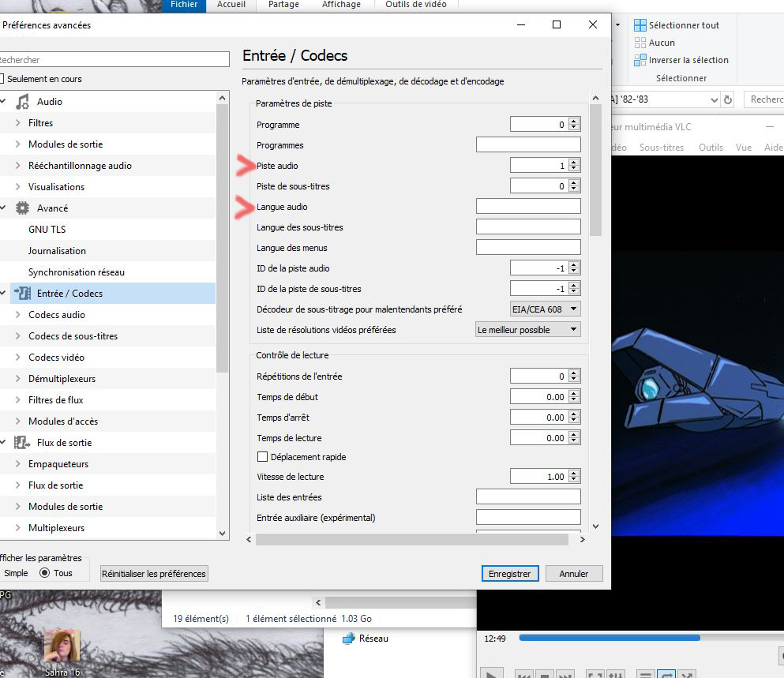Image resolution: width=784 pixels, height=678 pixels.
Task: Click the Play button in VLC
Action: (492, 674)
